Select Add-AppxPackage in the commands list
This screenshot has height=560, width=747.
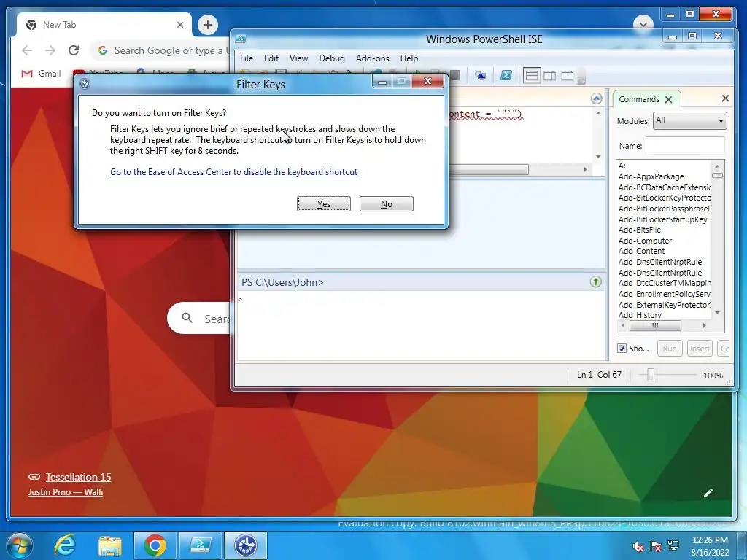pos(651,176)
